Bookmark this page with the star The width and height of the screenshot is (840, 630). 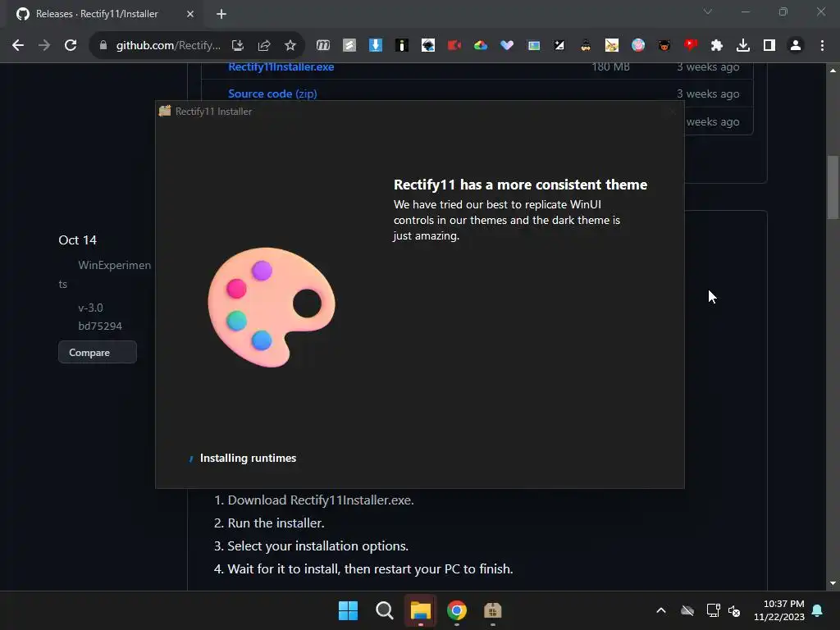coord(290,46)
